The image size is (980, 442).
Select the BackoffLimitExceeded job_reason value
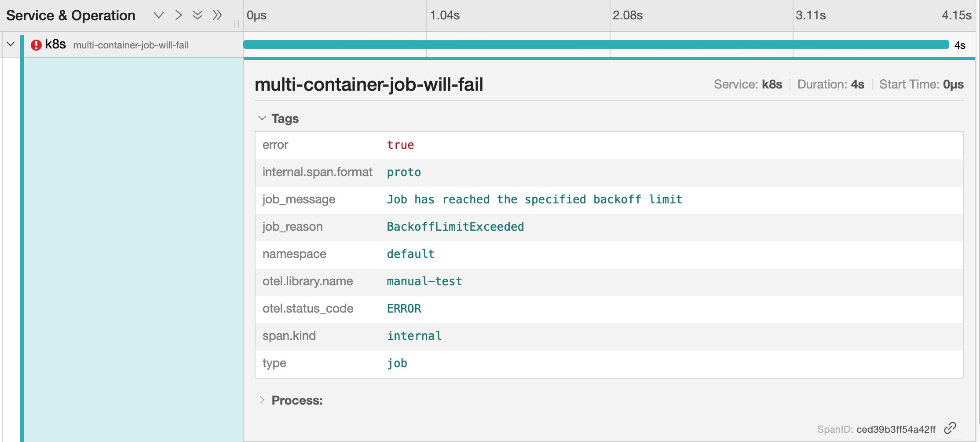pyautogui.click(x=455, y=226)
